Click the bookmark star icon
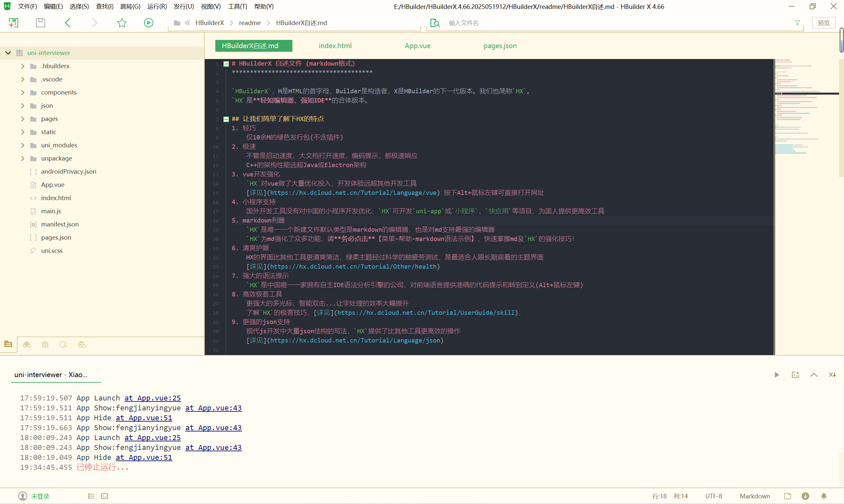Screen dimensions: 844x504 [x=122, y=23]
